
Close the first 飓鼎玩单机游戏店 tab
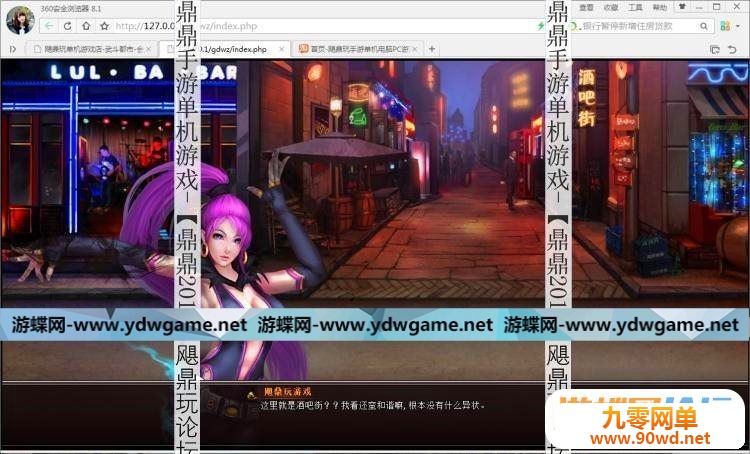149,49
